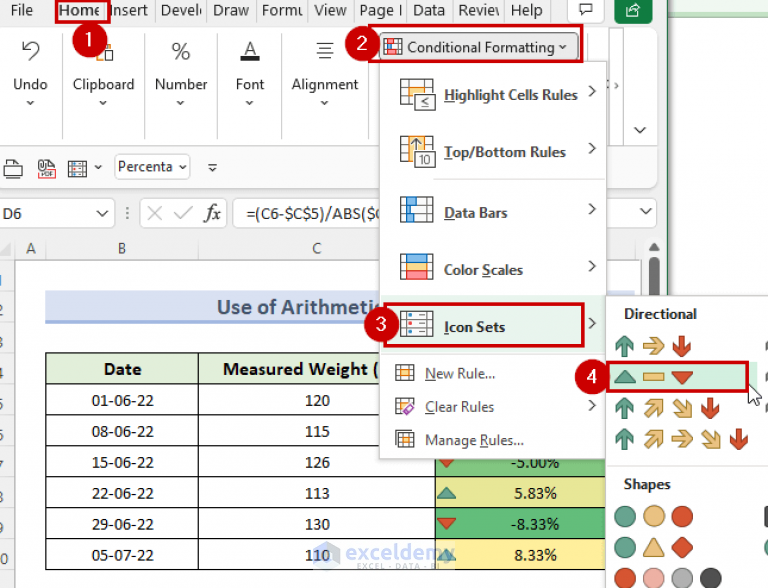This screenshot has height=588, width=768.
Task: Expand the formula bar
Action: pyautogui.click(x=646, y=212)
